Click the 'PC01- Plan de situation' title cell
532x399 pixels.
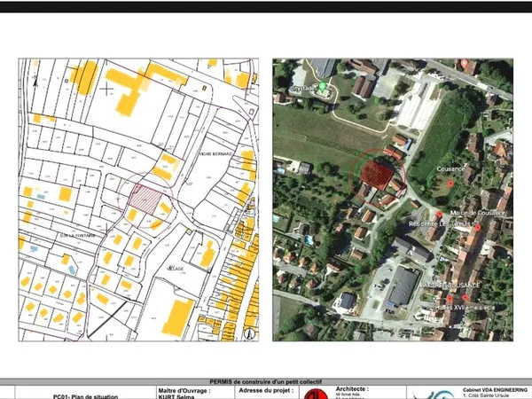pos(85,396)
